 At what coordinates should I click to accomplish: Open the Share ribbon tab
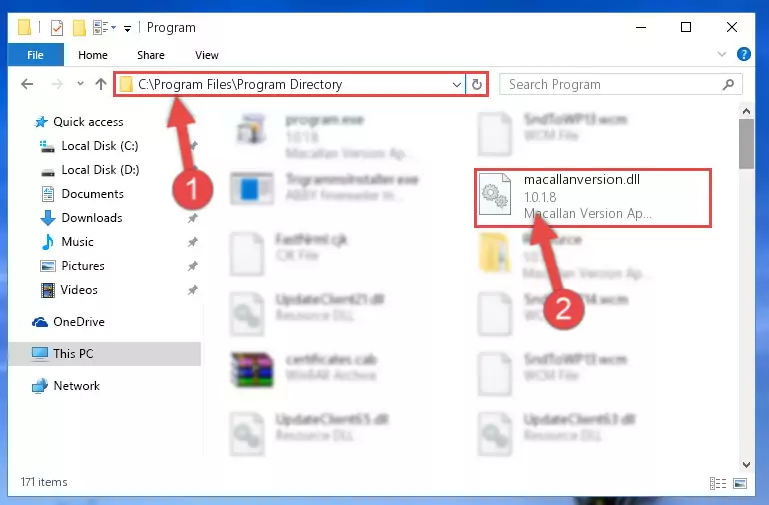tap(151, 55)
